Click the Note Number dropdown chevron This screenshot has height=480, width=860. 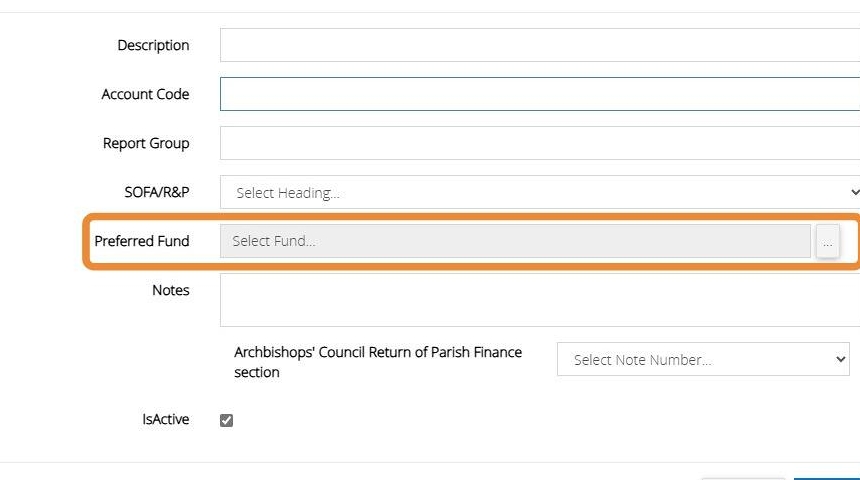click(x=838, y=360)
